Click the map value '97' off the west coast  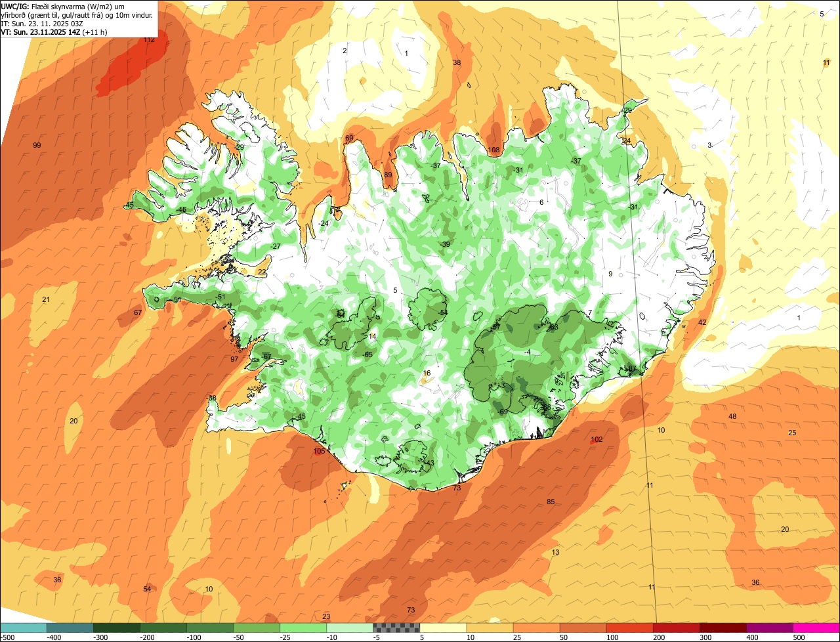[234, 360]
